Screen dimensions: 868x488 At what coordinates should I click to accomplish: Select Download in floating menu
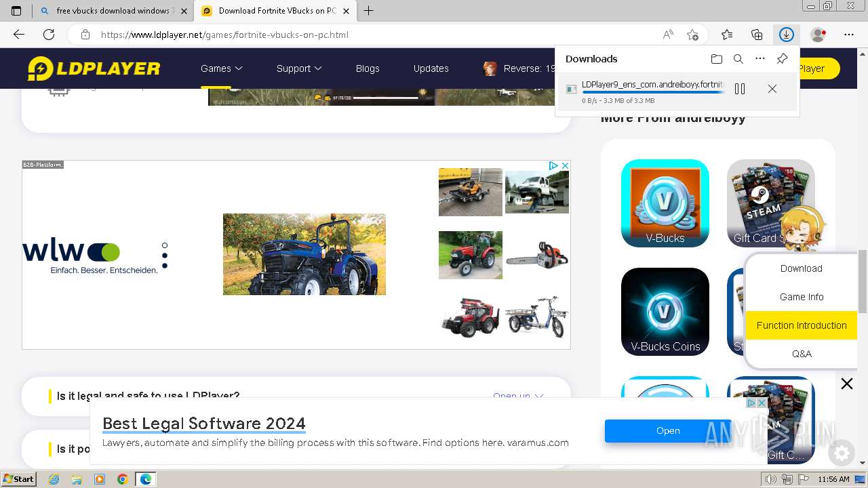(x=802, y=268)
